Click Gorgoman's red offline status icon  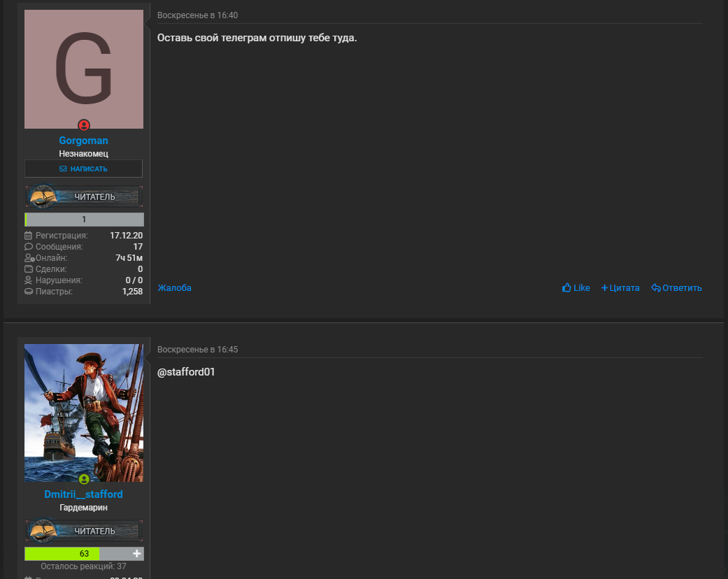pyautogui.click(x=84, y=125)
